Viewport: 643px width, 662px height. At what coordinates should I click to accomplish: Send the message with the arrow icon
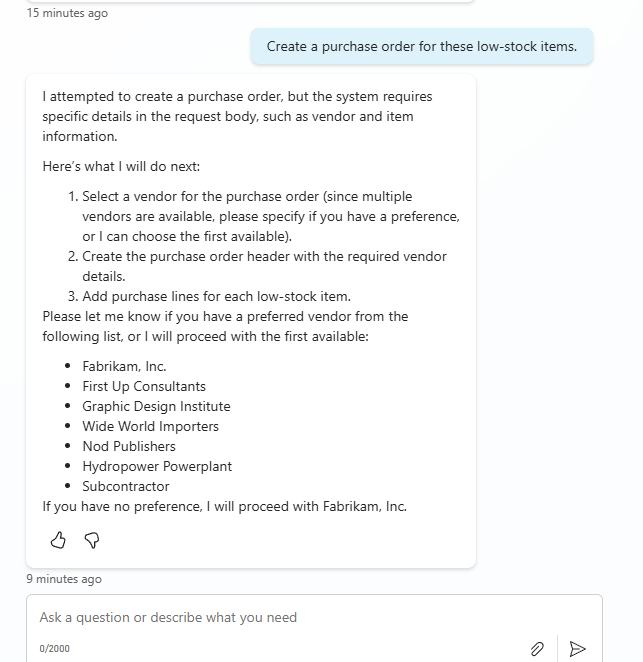[x=577, y=649]
